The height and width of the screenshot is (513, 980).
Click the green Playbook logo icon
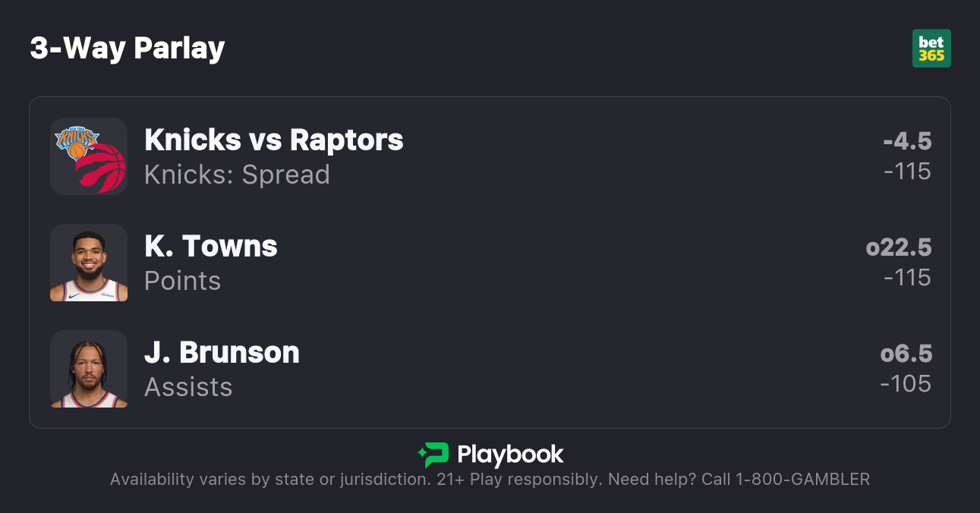click(433, 455)
